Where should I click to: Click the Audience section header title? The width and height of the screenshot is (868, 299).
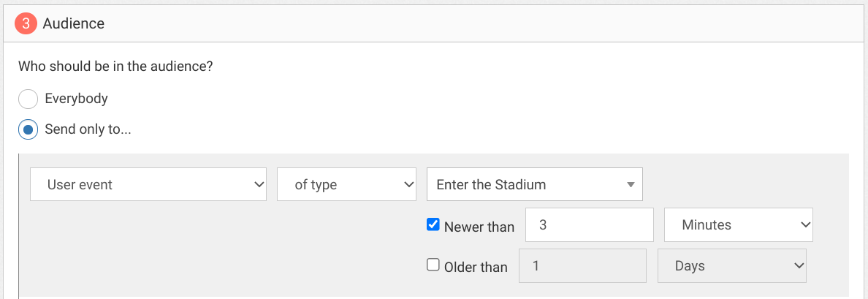[x=74, y=24]
